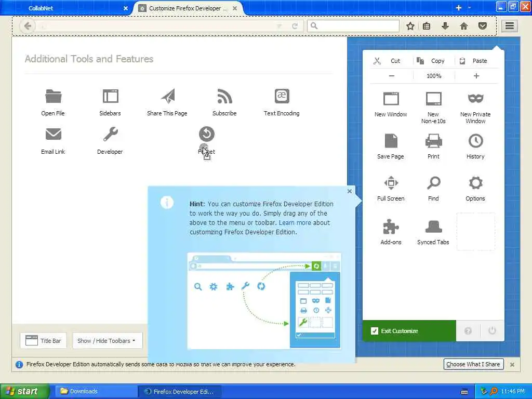Open the New Private Window mask icon
This screenshot has height=399, width=532.
[x=476, y=98]
